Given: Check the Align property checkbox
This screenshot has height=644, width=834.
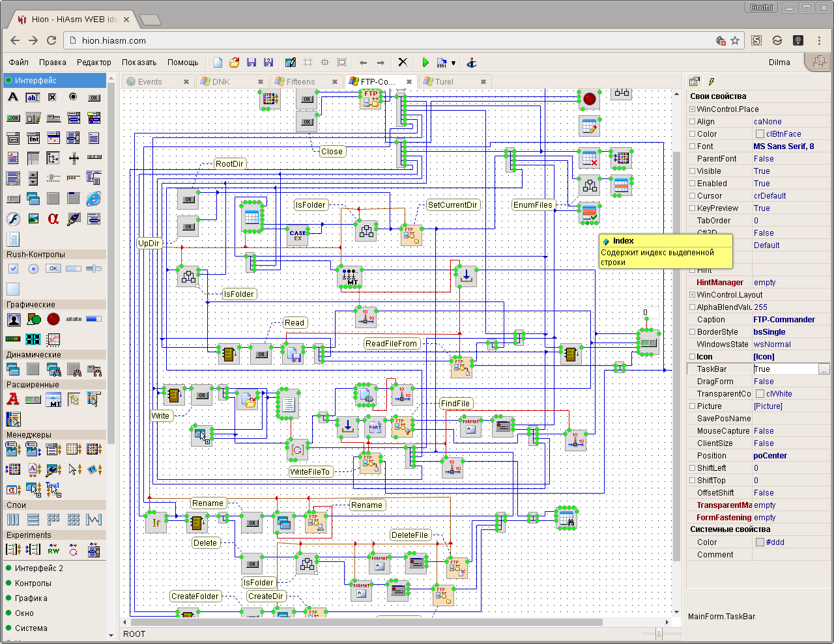Looking at the screenshot, I should [x=692, y=122].
